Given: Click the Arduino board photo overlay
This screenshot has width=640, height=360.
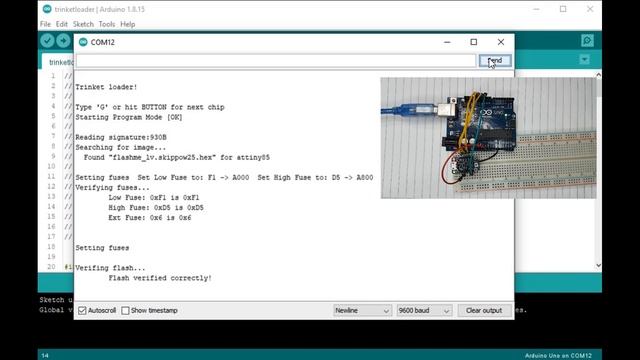Looking at the screenshot, I should (489, 138).
